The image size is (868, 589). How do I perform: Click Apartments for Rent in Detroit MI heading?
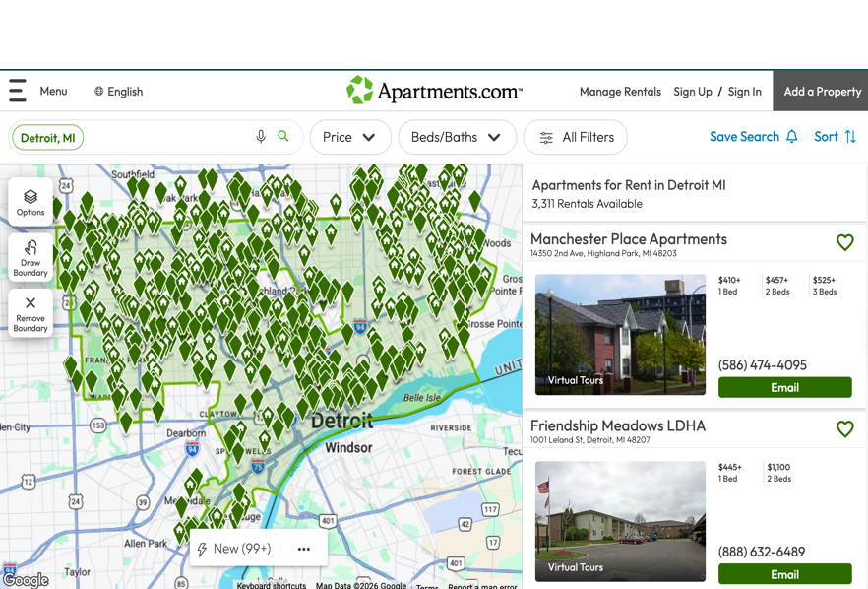coord(628,185)
